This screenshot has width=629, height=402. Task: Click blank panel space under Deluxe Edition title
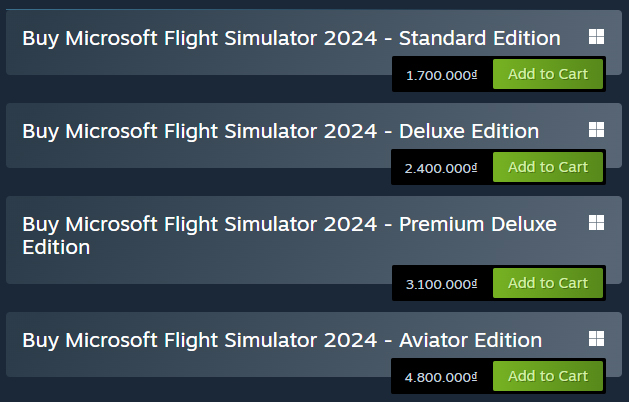pyautogui.click(x=199, y=156)
